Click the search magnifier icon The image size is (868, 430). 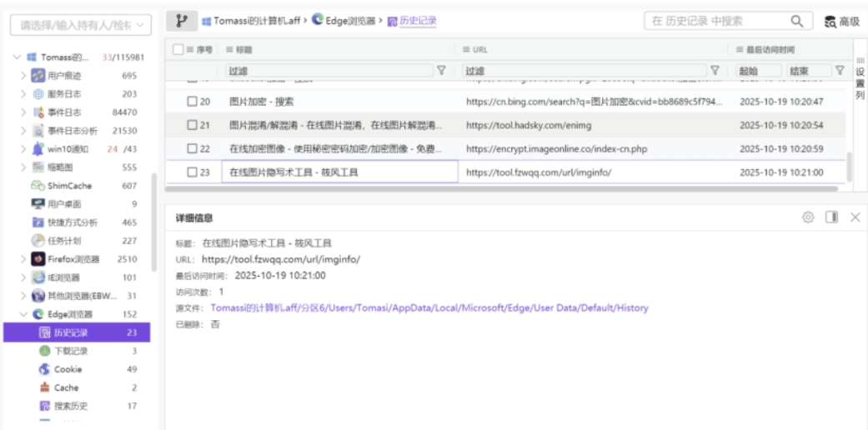coord(796,21)
